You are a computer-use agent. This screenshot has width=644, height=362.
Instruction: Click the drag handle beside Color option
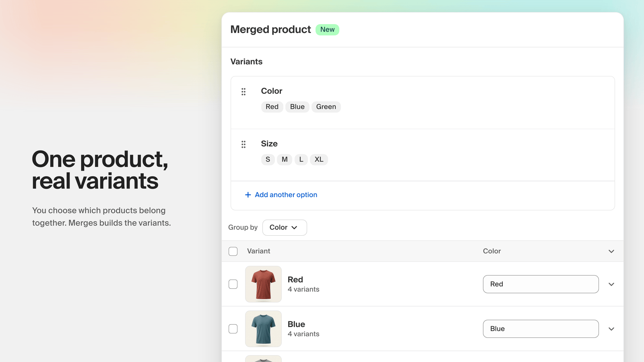pos(244,92)
